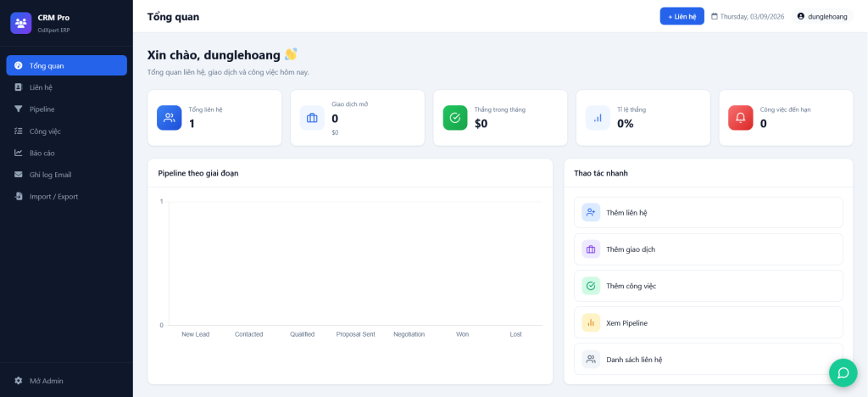Open the Pipeline sidebar menu
The height and width of the screenshot is (397, 868).
tap(66, 109)
